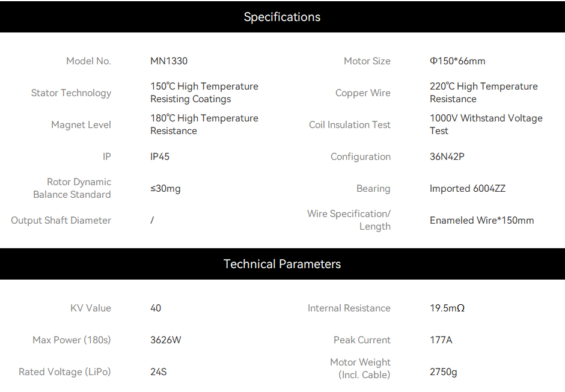Click the Peak Current 177A value

point(441,340)
